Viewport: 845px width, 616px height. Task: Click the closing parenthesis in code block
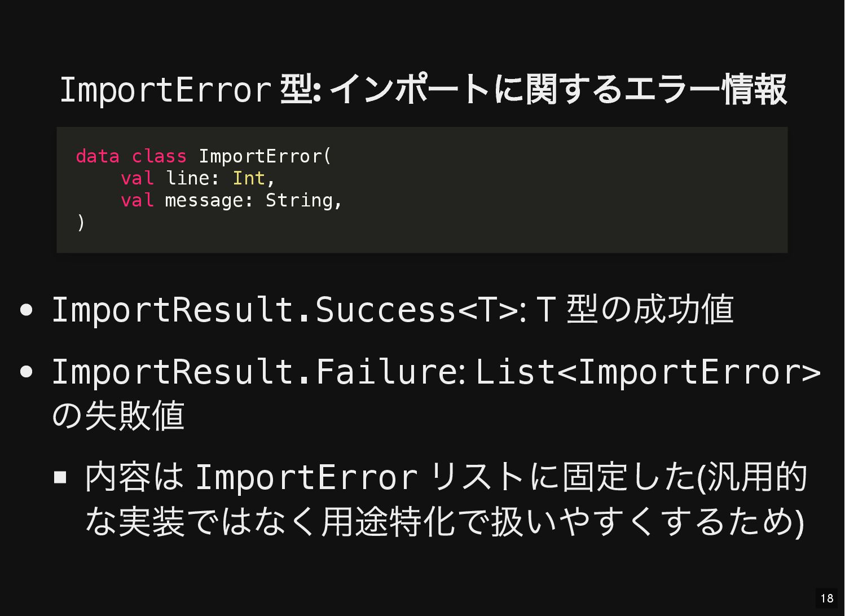click(81, 223)
